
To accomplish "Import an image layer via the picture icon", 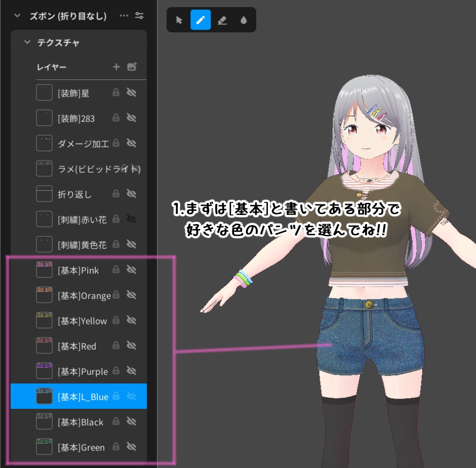I will [x=132, y=66].
